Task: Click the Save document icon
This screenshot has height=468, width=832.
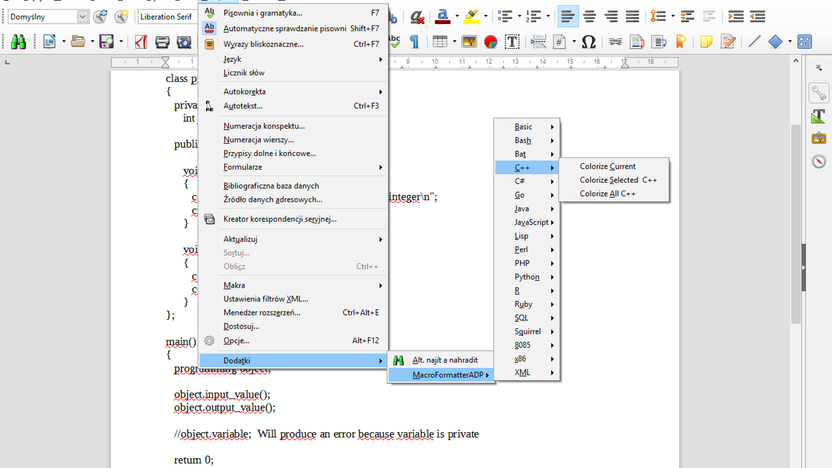Action: click(107, 41)
